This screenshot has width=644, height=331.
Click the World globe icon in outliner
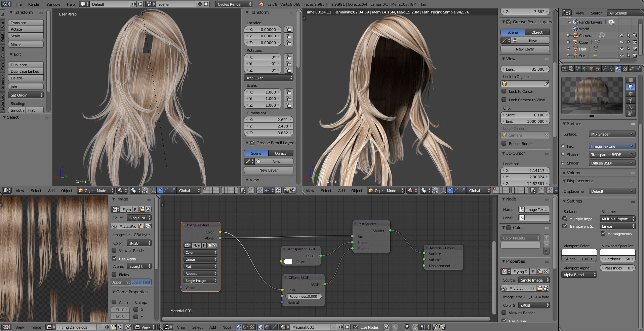[575, 29]
